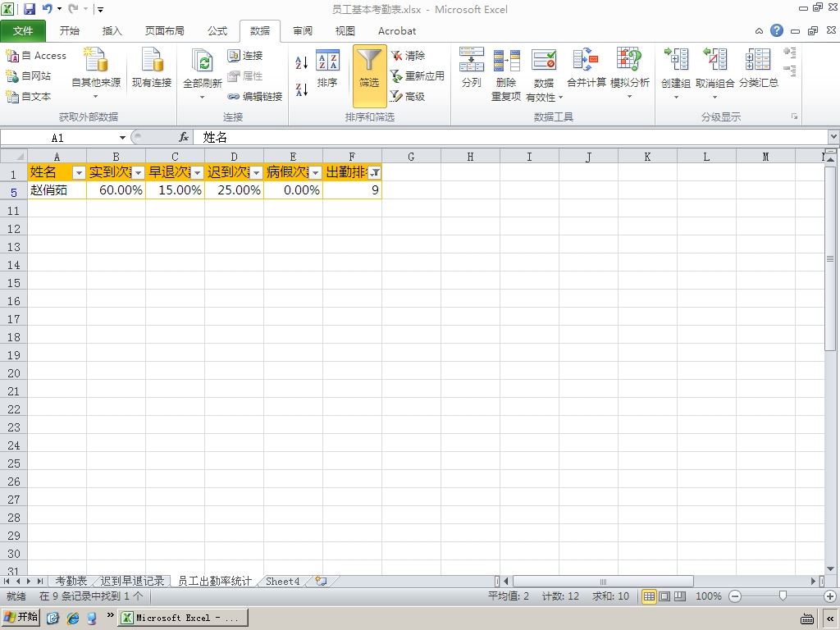
Task: Insert a new worksheet tab
Action: 321,582
